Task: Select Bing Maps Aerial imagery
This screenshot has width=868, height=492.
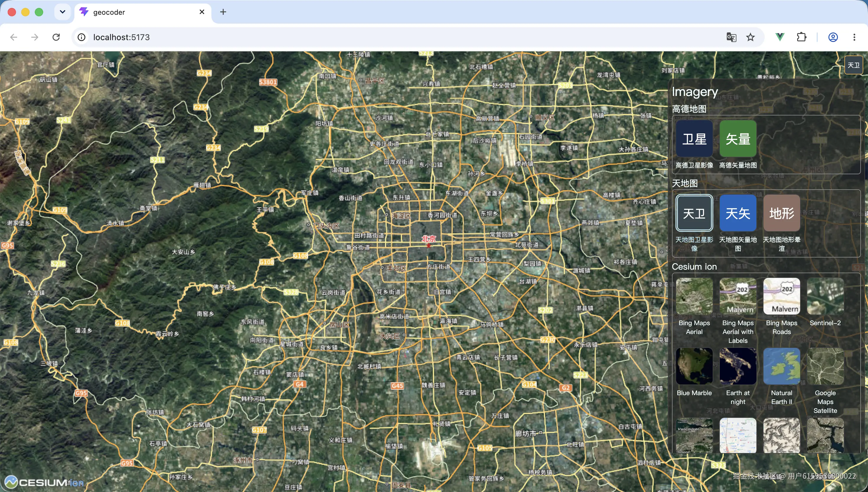Action: point(694,296)
